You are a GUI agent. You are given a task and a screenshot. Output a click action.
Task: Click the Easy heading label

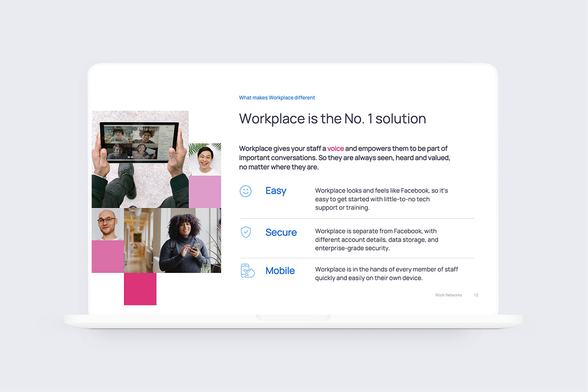(x=276, y=191)
